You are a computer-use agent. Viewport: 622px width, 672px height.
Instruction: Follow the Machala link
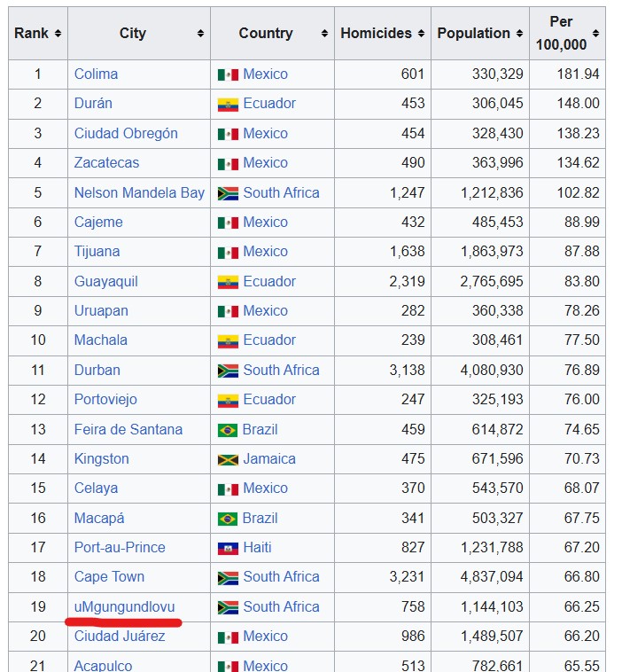[x=101, y=340]
